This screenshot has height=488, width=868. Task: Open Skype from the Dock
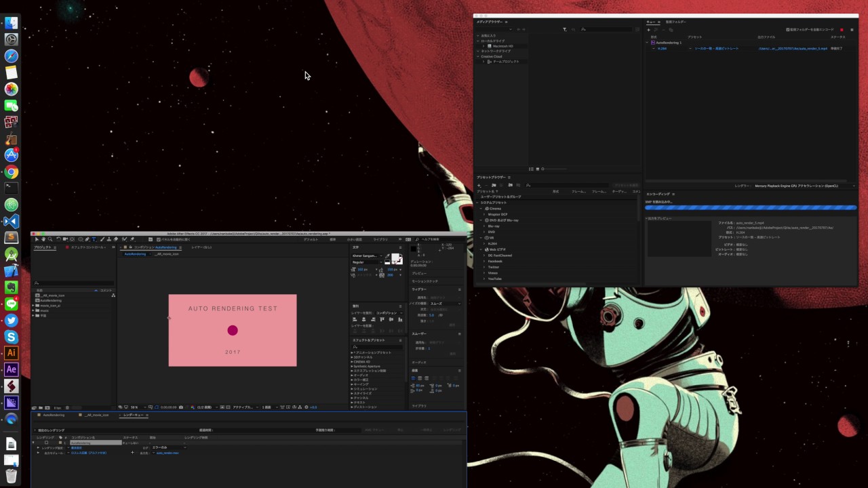(11, 337)
